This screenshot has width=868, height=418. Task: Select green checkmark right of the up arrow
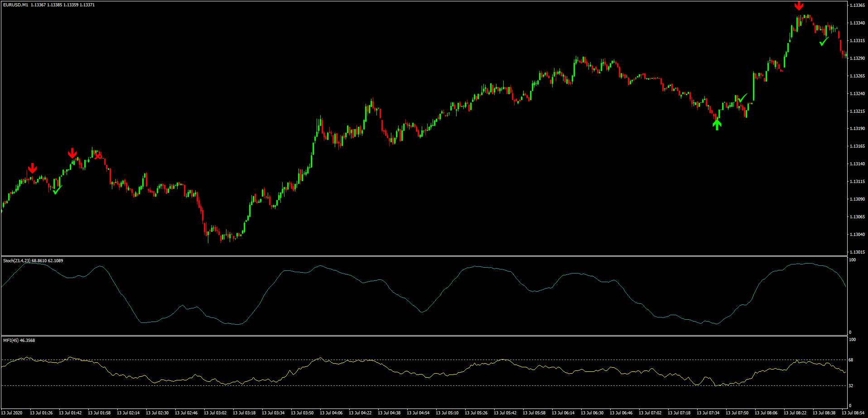click(x=743, y=98)
